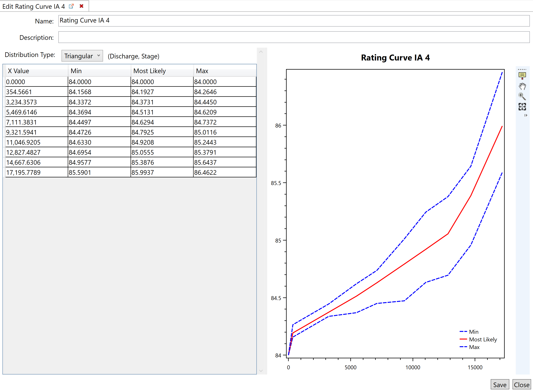
Task: Click Min cell 84.9577
Action: (99, 162)
